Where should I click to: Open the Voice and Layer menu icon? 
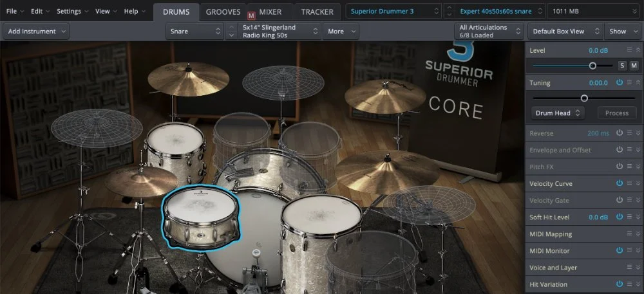pos(629,267)
